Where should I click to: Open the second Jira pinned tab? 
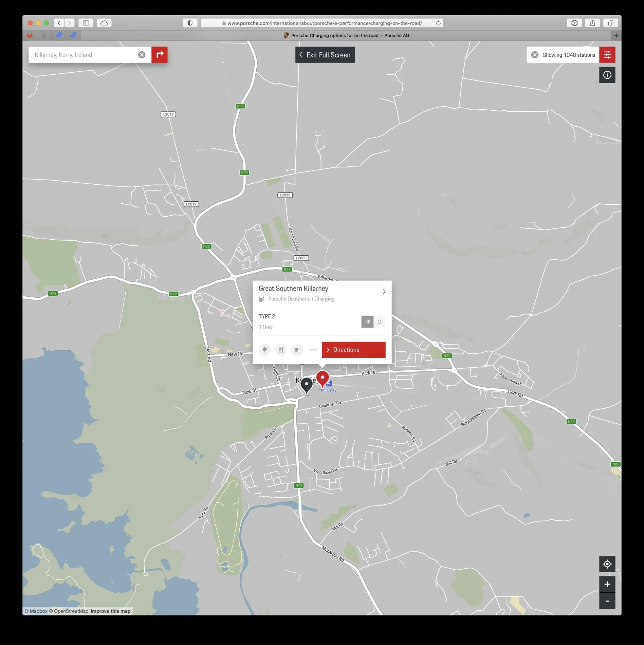click(73, 35)
